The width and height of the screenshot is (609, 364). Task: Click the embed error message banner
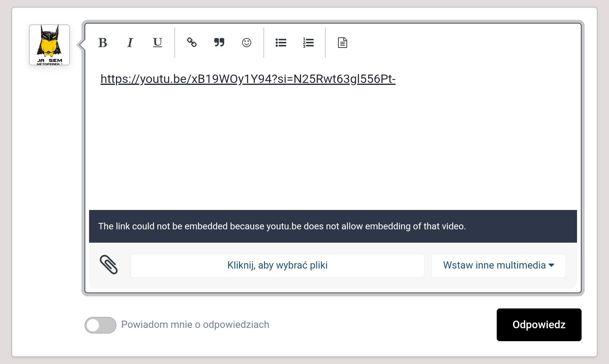click(333, 226)
